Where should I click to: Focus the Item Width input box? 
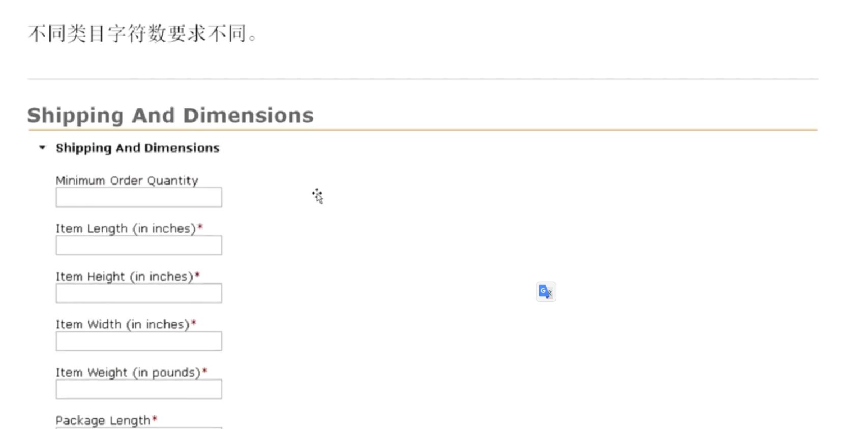click(x=139, y=341)
